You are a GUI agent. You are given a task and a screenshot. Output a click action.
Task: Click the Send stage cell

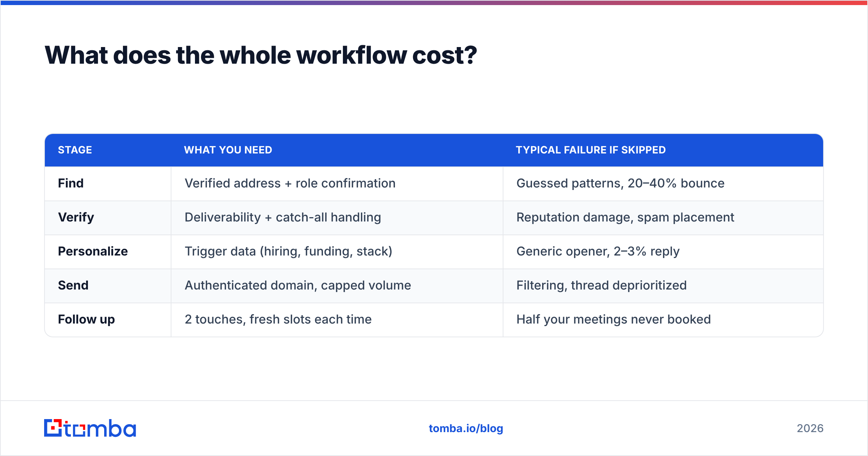coord(108,286)
